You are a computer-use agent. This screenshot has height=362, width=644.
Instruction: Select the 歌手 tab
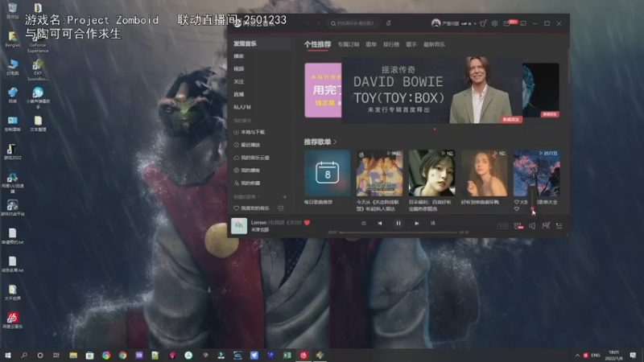tap(411, 44)
